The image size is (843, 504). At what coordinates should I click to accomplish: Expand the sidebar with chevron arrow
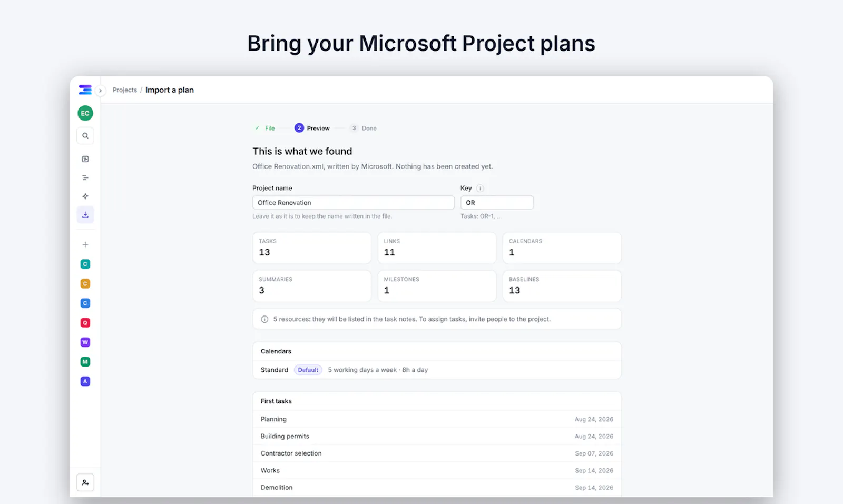point(100,91)
